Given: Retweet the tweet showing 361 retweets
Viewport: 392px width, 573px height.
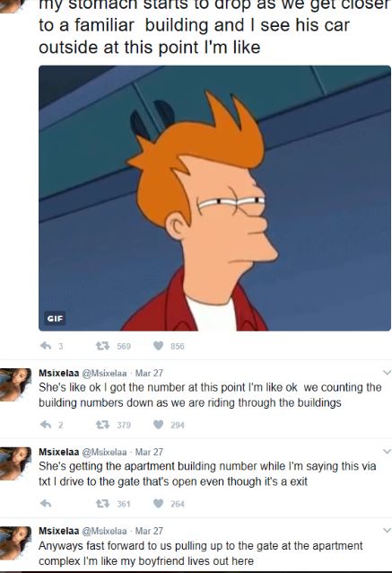Looking at the screenshot, I should (x=102, y=503).
